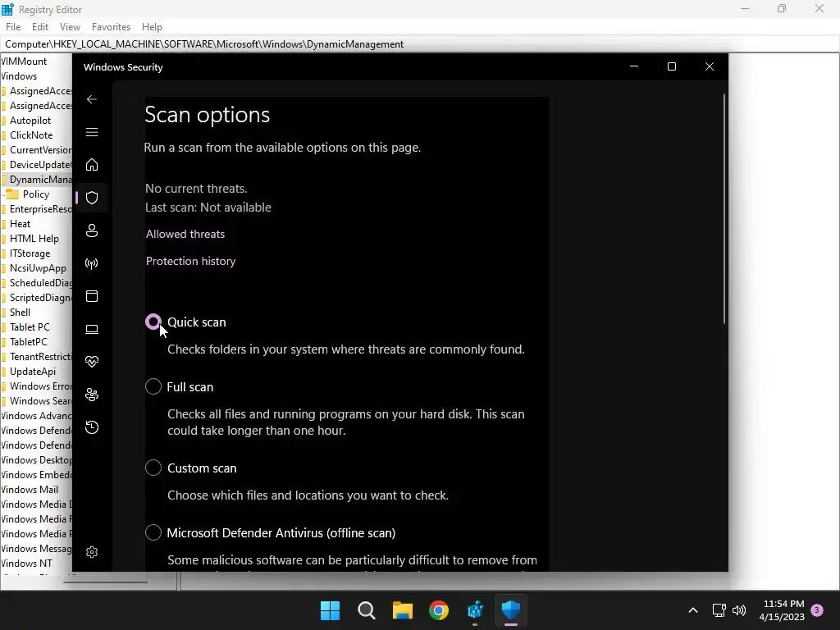The width and height of the screenshot is (840, 630).
Task: Select the DynamicManagement key in registry tree
Action: pyautogui.click(x=41, y=180)
